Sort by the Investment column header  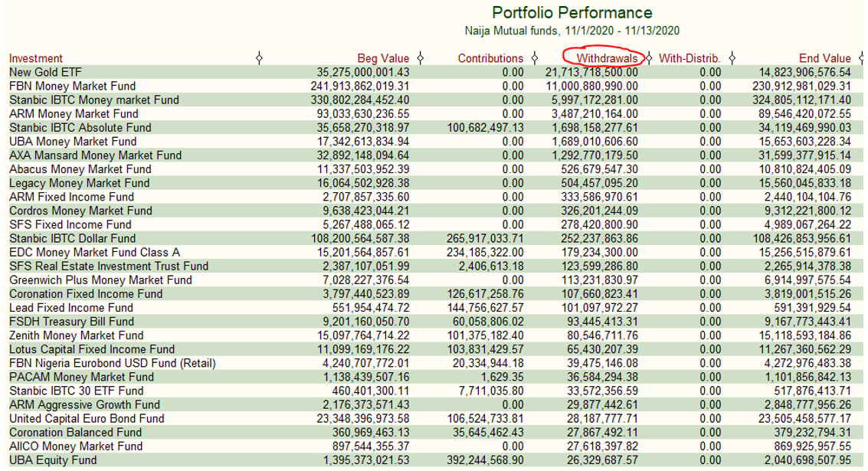tap(35, 58)
